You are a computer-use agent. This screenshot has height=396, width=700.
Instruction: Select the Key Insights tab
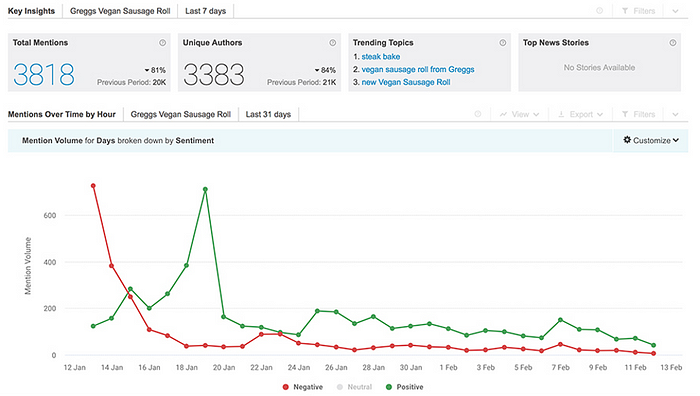31,11
